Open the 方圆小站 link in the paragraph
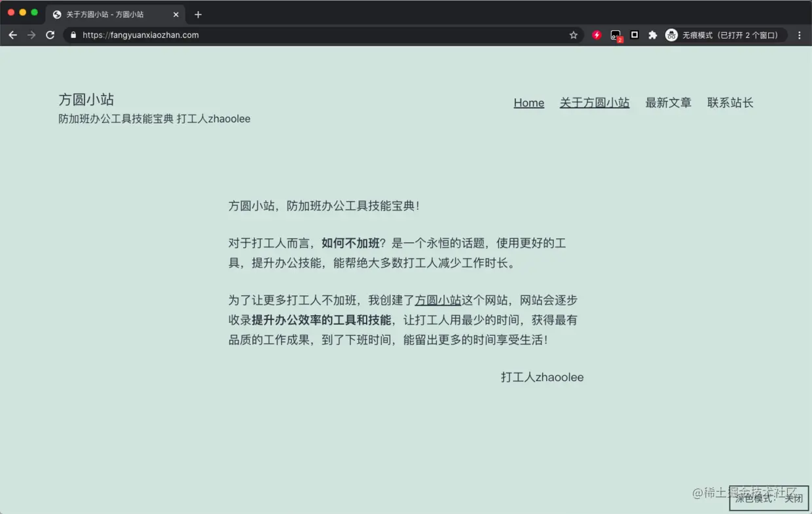The image size is (812, 514). pyautogui.click(x=438, y=300)
